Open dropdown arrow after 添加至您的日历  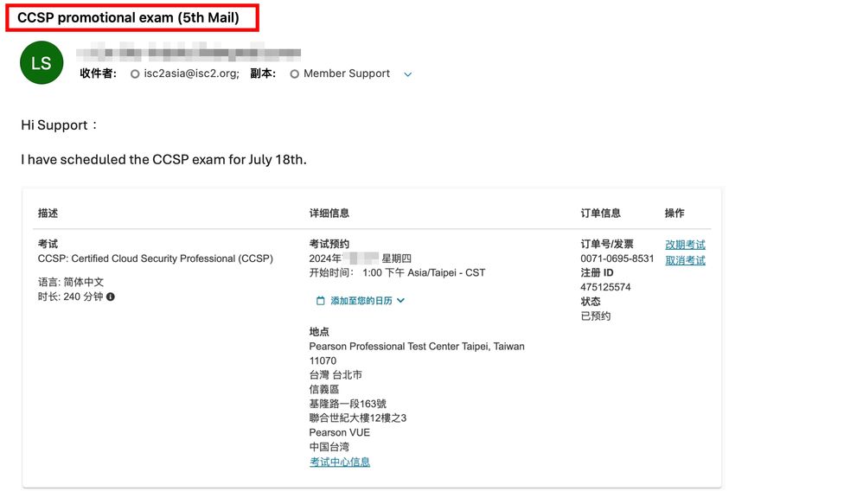coord(400,301)
